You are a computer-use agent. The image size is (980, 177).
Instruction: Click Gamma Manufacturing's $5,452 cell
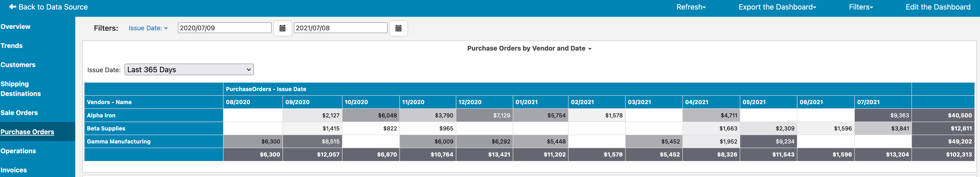tap(654, 141)
